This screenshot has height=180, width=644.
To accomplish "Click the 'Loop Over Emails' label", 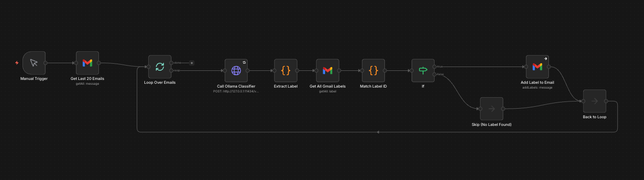I will 160,82.
